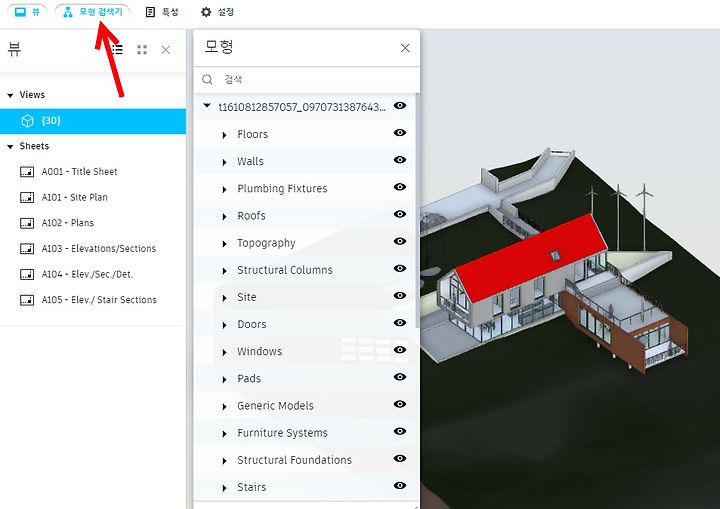Image resolution: width=720 pixels, height=509 pixels.
Task: Collapse the root model node t1610812857057
Action: 207,106
